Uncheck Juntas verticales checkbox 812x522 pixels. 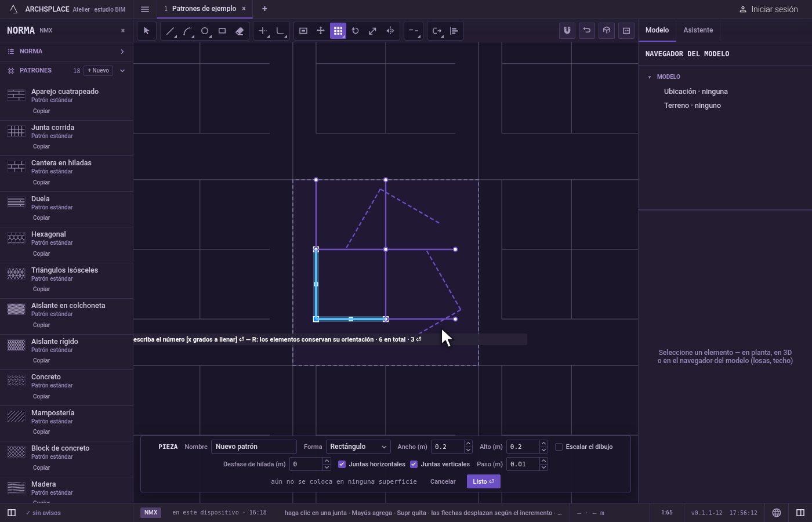pos(414,464)
